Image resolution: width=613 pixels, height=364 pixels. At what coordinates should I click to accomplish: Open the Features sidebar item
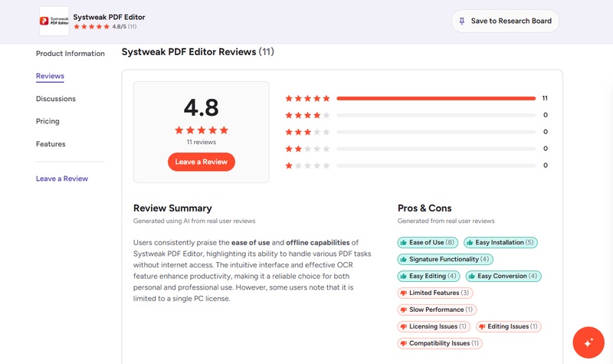[51, 144]
